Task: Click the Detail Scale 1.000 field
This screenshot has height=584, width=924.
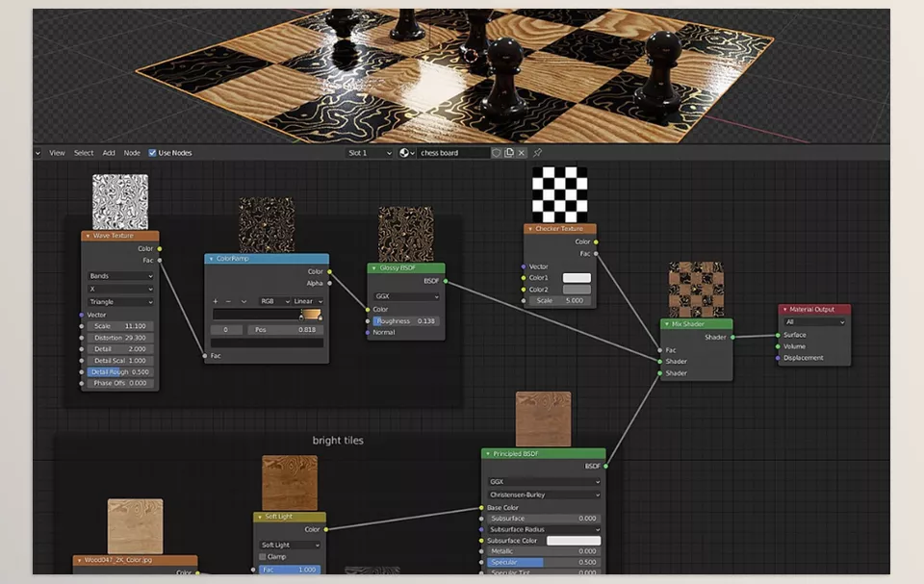Action: 121,360
